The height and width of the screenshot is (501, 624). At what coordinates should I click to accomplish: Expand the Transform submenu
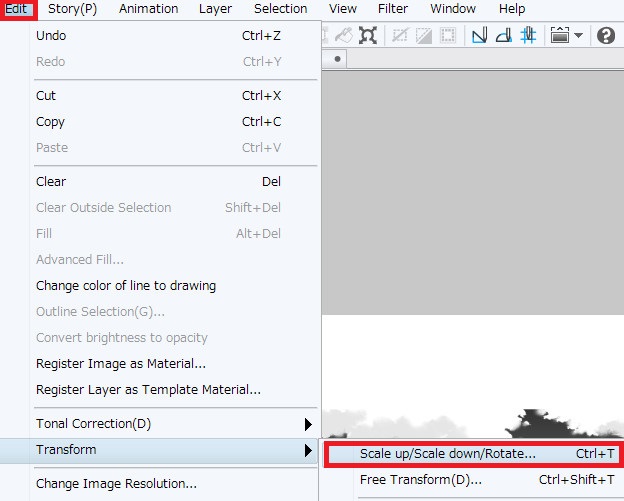coord(159,450)
